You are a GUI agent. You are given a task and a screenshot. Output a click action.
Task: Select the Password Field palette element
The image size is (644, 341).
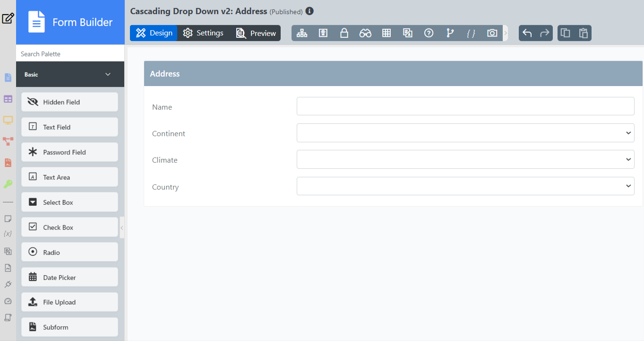point(69,152)
